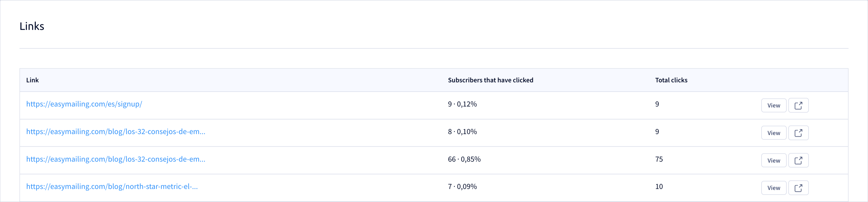Click external-link icon for north-star-metric row

click(798, 188)
